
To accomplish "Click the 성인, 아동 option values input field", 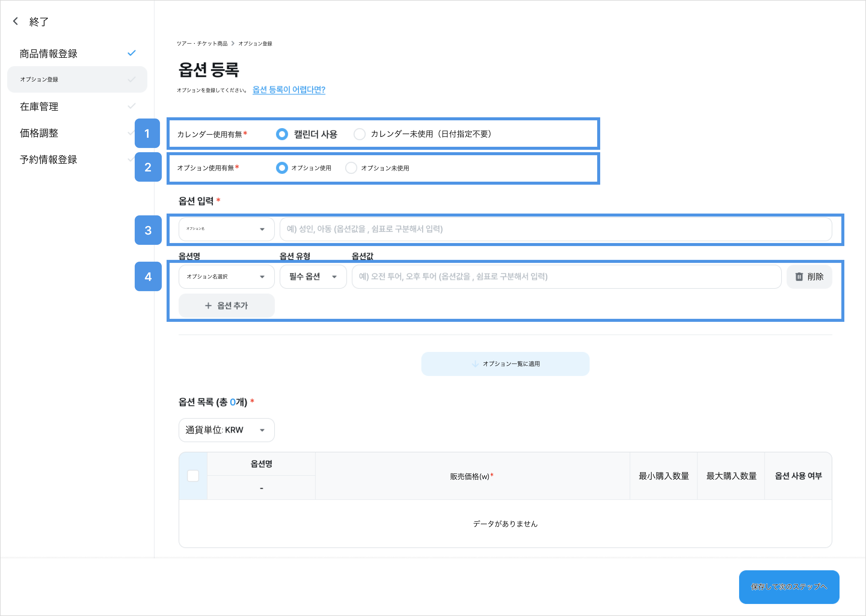I will [x=556, y=229].
